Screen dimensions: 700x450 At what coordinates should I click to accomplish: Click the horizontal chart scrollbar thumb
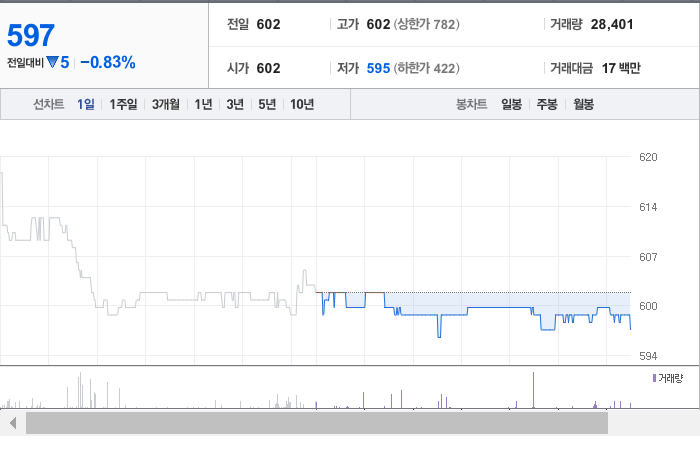[317, 423]
